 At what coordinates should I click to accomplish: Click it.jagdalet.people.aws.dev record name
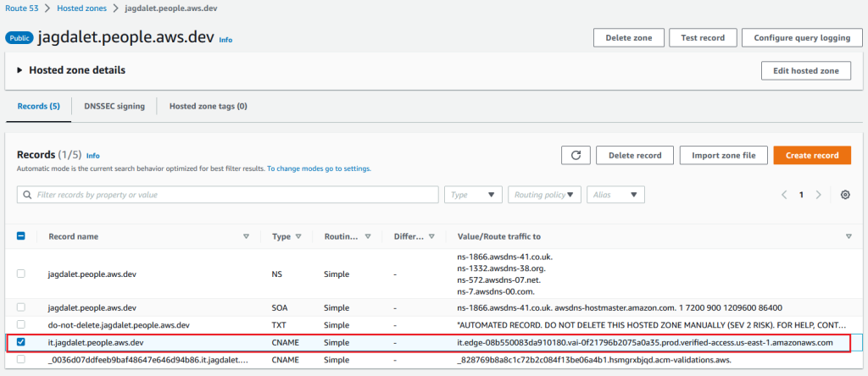(97, 342)
